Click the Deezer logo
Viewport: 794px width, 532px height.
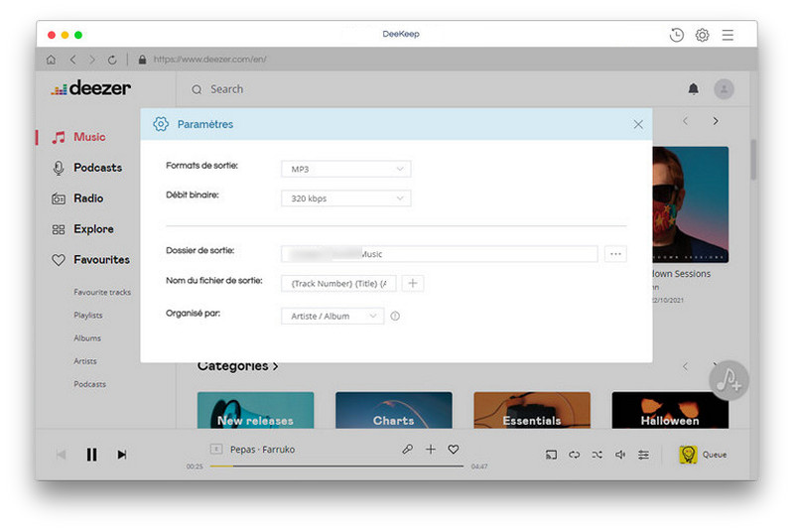(x=90, y=88)
